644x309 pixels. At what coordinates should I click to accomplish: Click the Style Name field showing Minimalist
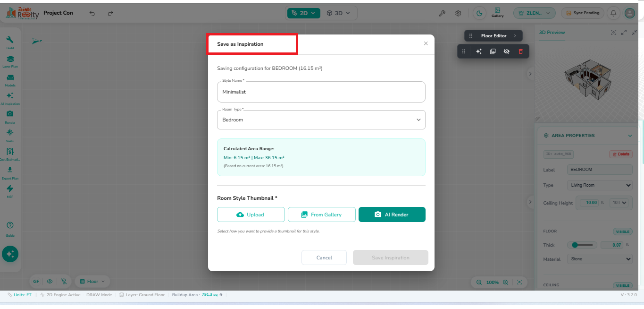(x=321, y=92)
